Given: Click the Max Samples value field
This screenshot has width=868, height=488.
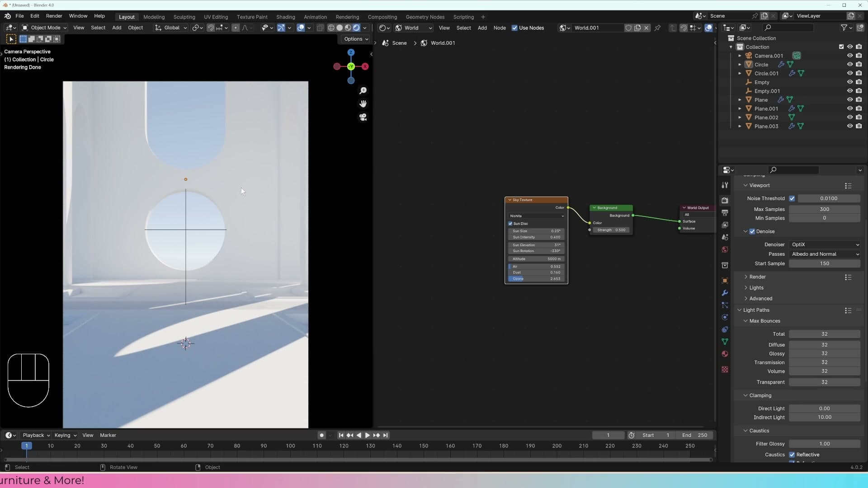Looking at the screenshot, I should click(x=825, y=209).
